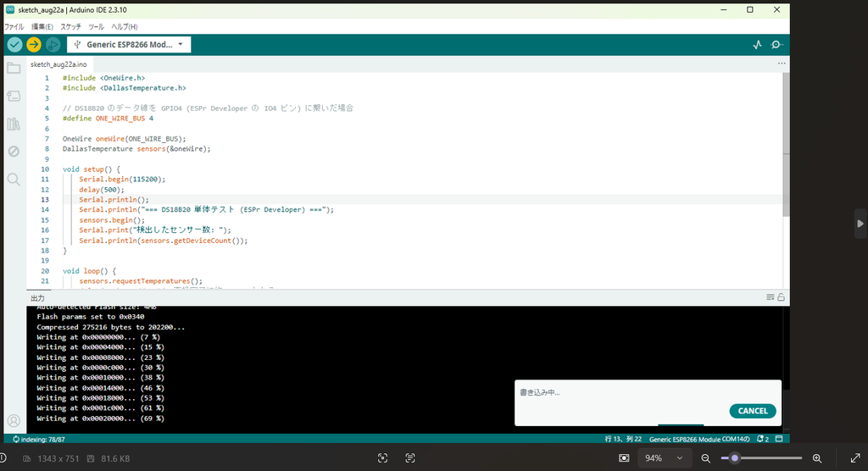Open the Serial Plotter
This screenshot has height=471, width=868.
tap(757, 45)
